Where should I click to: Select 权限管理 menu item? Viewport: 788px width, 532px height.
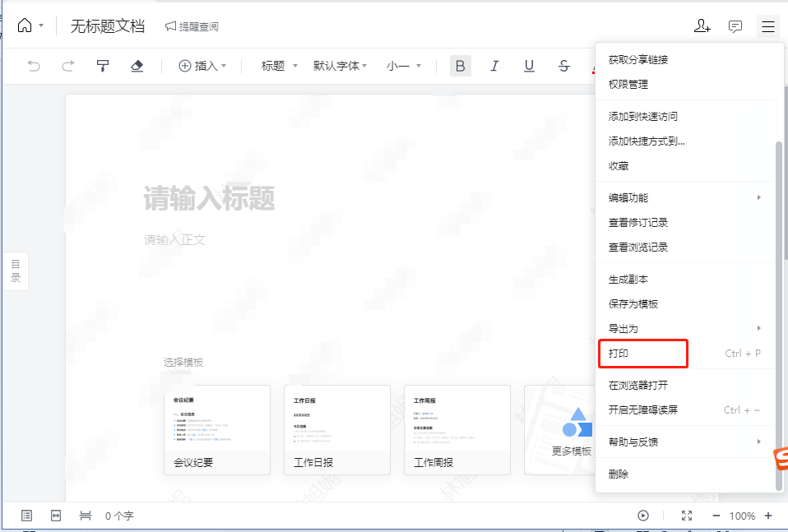point(685,85)
